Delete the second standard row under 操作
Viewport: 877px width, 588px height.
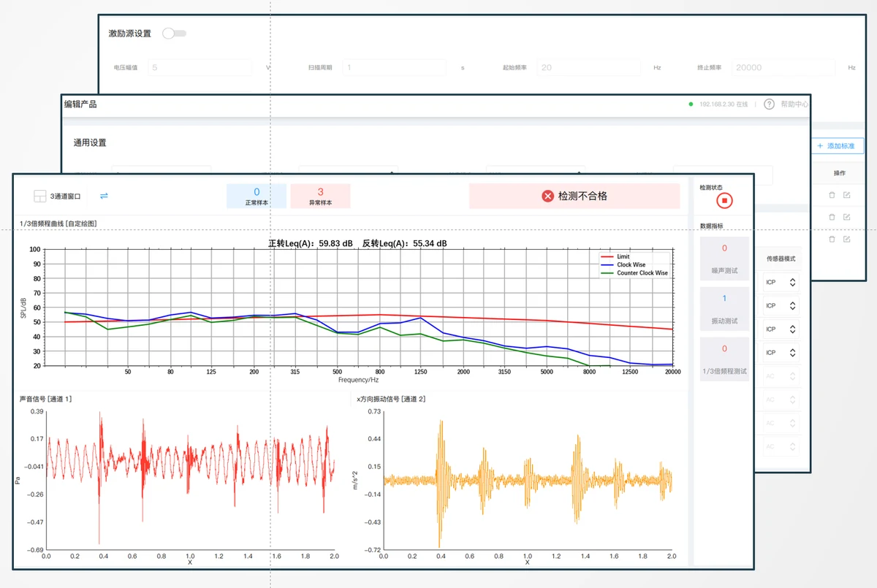[832, 217]
